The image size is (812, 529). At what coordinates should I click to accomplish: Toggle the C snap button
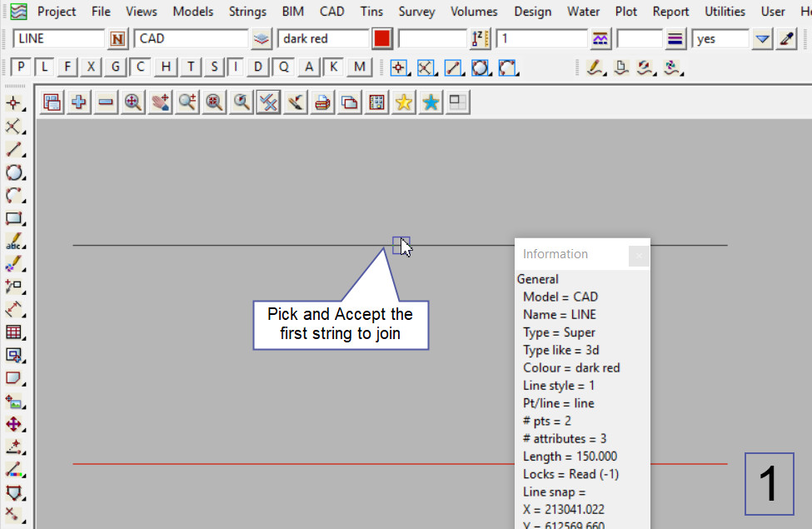142,67
